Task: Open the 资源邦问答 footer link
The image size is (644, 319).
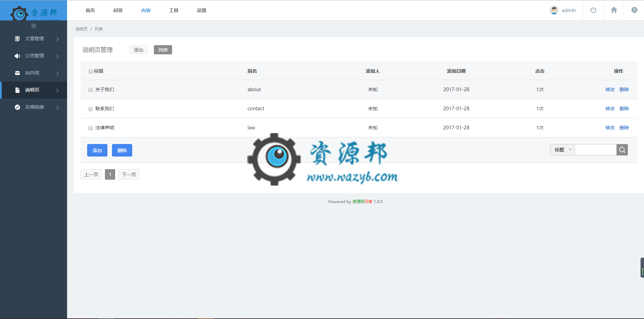Action: point(362,202)
